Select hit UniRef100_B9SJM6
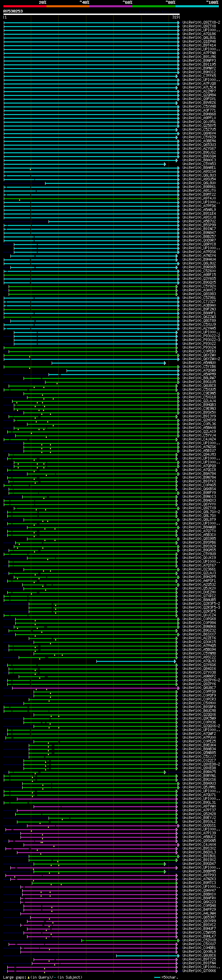The height and width of the screenshot is (980, 222). click(199, 57)
